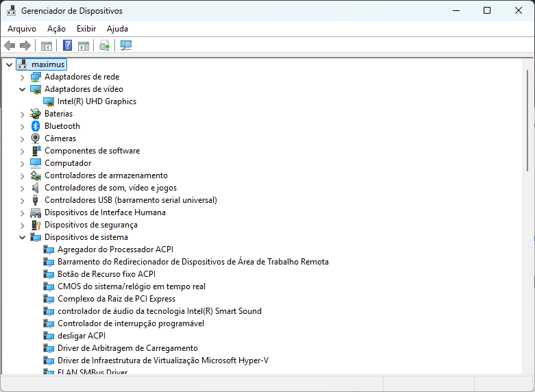
Task: Click the Bluetooth logo icon
Action: click(36, 126)
